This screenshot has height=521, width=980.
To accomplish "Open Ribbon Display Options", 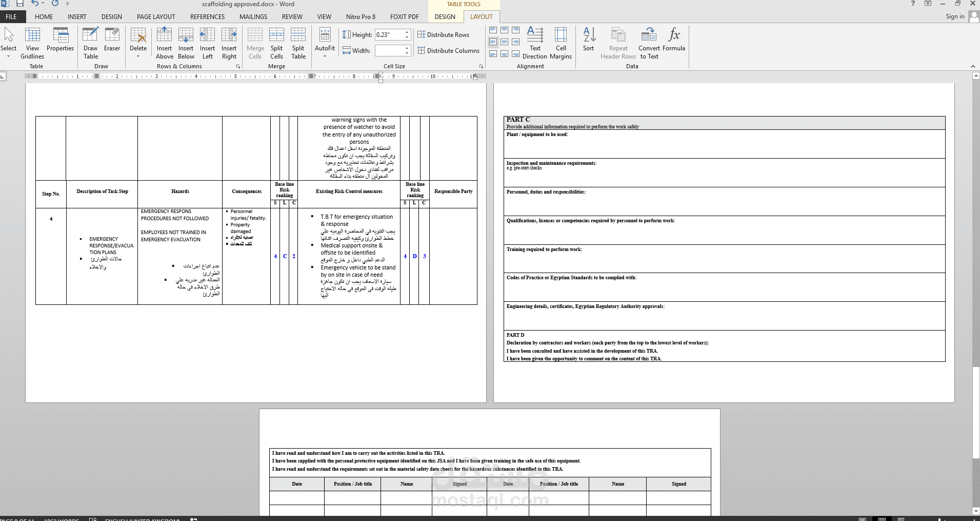I will [928, 4].
